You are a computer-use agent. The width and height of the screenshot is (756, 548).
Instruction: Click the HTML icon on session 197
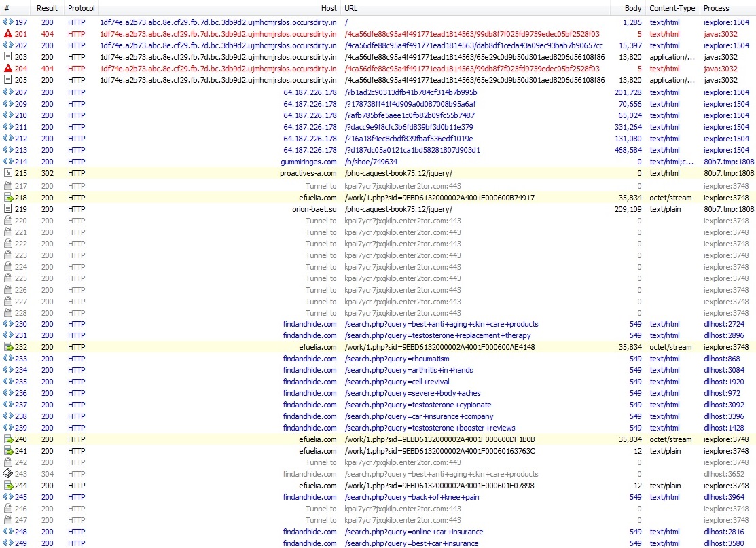(x=7, y=22)
